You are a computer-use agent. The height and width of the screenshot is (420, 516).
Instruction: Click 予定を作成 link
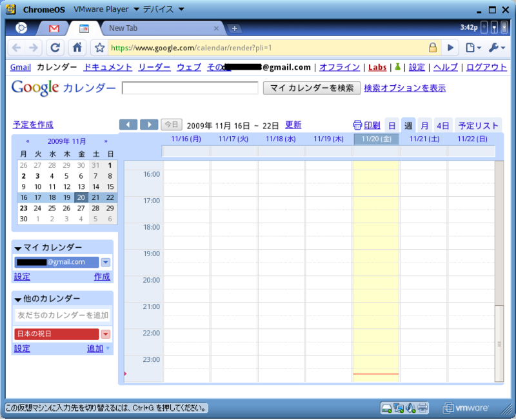click(34, 125)
